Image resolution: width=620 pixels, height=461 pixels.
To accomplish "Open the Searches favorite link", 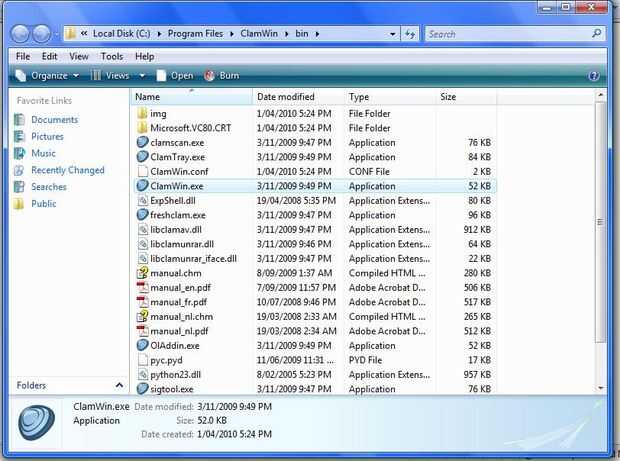I will 49,187.
